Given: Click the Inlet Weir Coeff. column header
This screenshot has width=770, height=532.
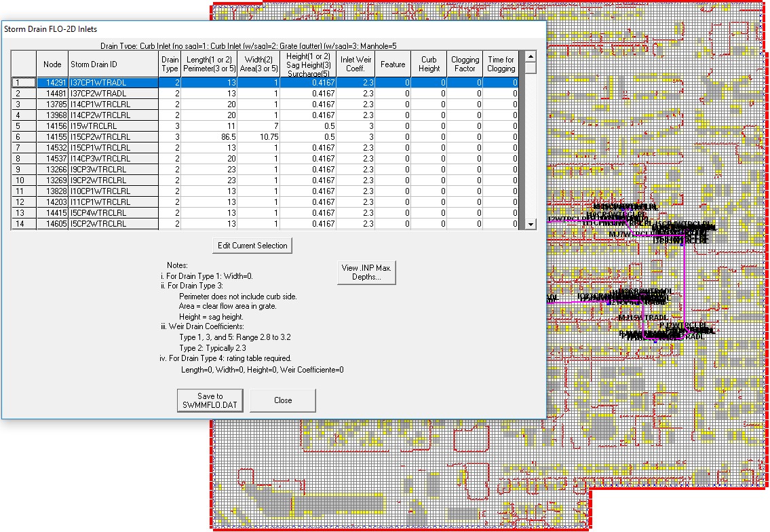Looking at the screenshot, I should point(355,64).
